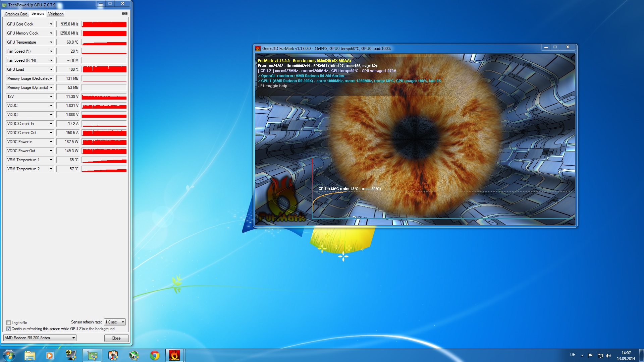Enable the Log to file checkbox

coord(9,323)
